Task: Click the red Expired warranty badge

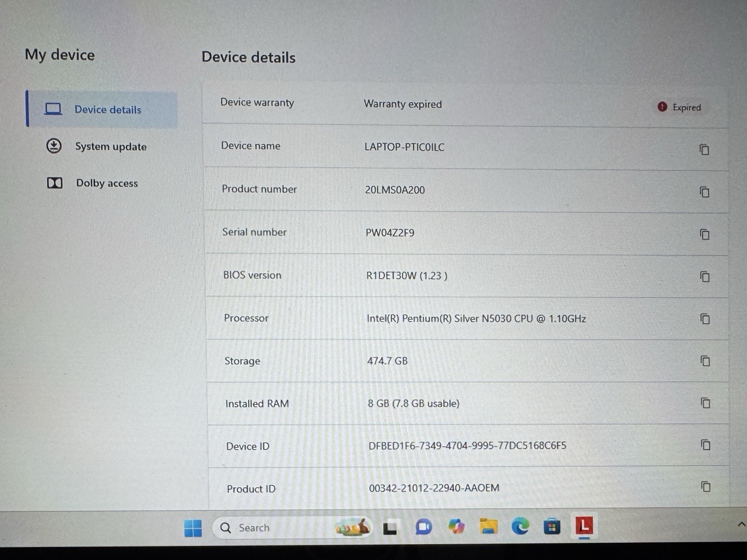Action: click(x=679, y=107)
